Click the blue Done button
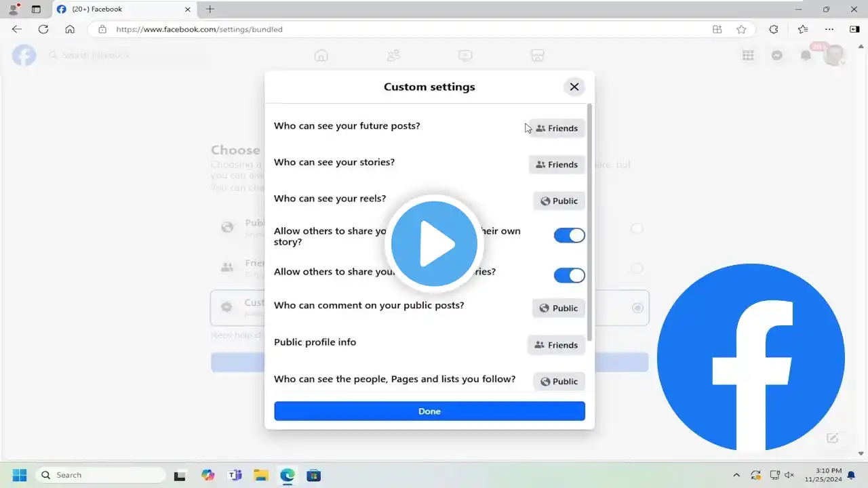The image size is (868, 488). (x=429, y=411)
